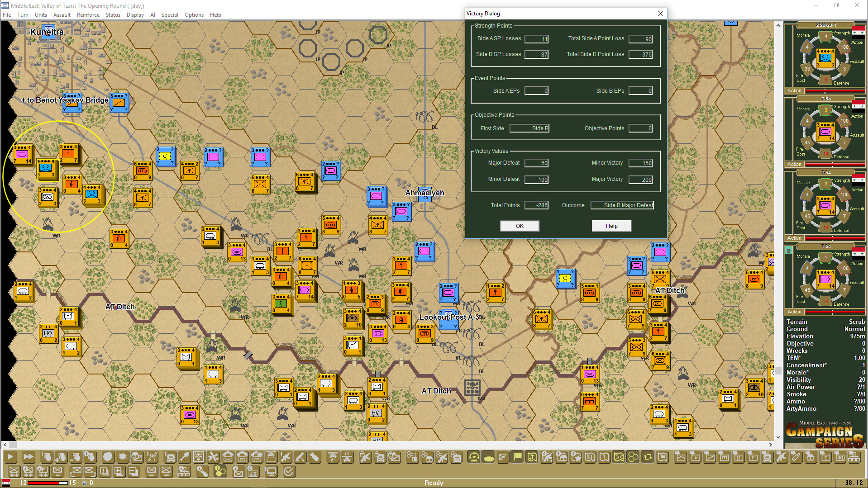Click the red Action bar under ZSU-23-4
Viewport: 868px width, 488px height.
835,91
